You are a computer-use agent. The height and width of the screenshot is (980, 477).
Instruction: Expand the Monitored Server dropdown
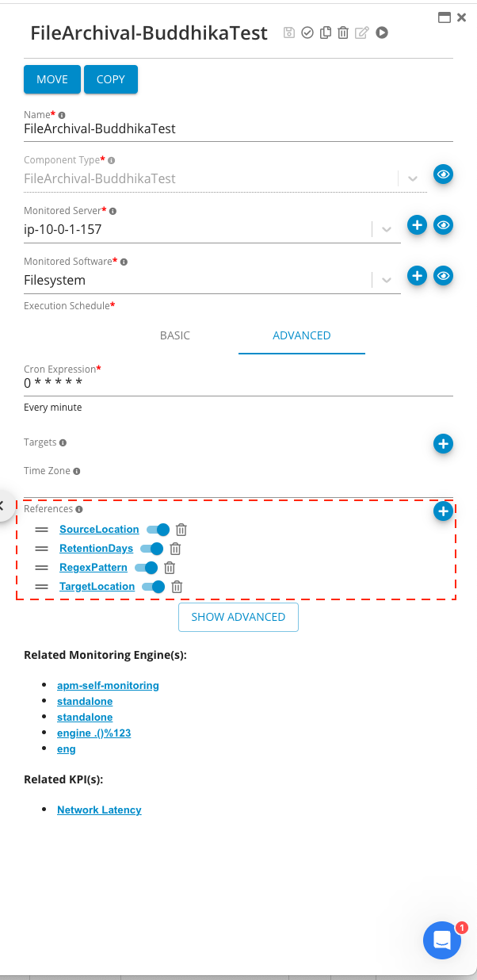[x=386, y=229]
